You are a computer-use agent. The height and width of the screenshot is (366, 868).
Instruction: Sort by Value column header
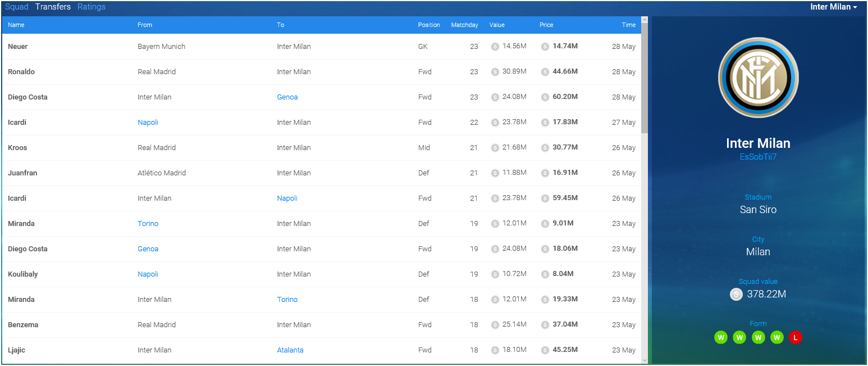pos(497,25)
